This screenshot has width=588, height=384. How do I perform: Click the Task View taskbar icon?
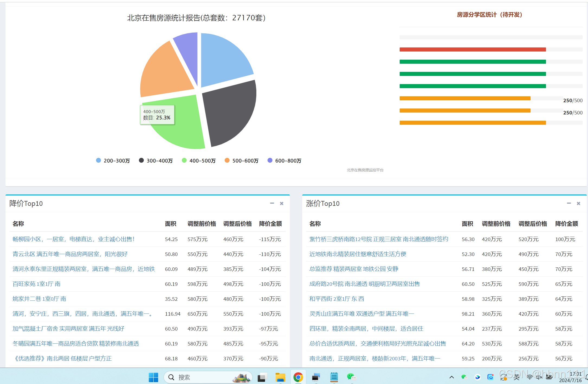[x=262, y=377]
